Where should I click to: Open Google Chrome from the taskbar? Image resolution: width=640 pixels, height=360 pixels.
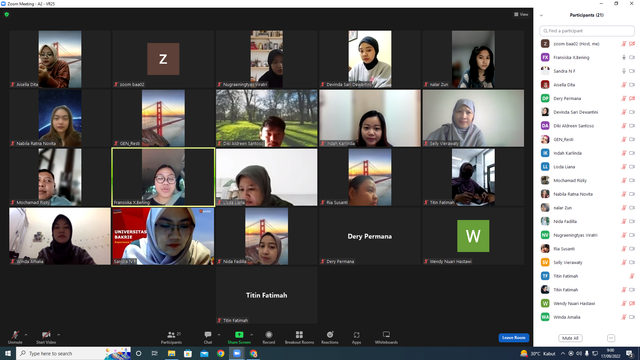[220, 353]
